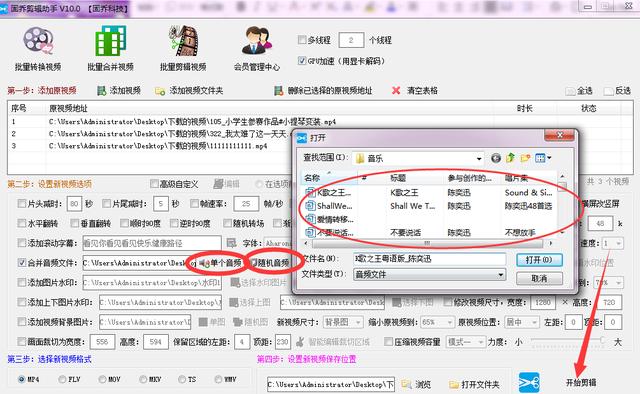This screenshot has height=394, width=640.
Task: Enable 多线程 multithread checkbox
Action: (302, 40)
